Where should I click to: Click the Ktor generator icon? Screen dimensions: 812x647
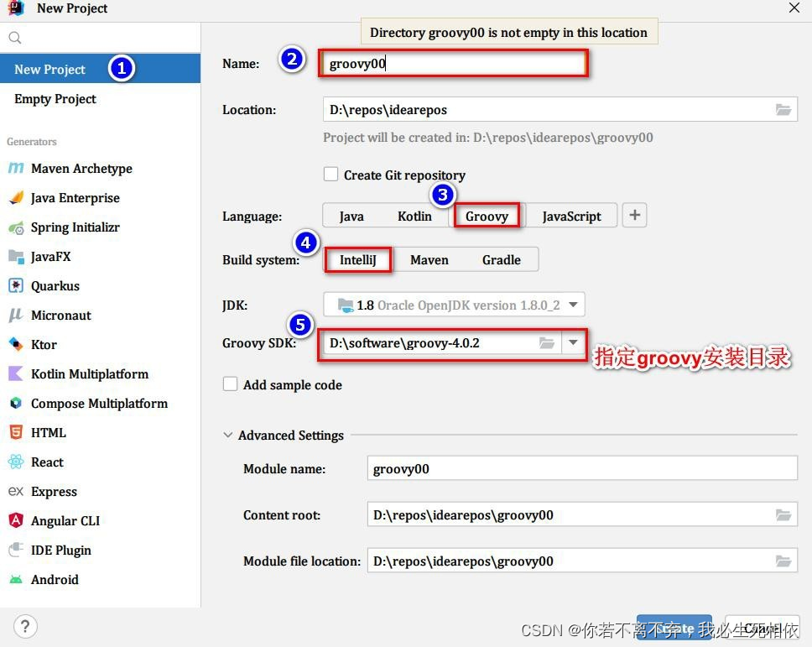click(16, 344)
